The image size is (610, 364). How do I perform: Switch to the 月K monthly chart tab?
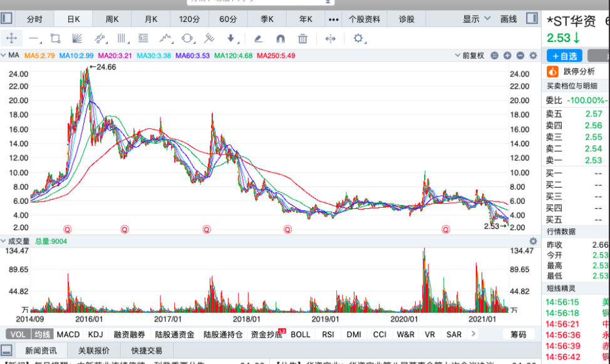[x=150, y=19]
